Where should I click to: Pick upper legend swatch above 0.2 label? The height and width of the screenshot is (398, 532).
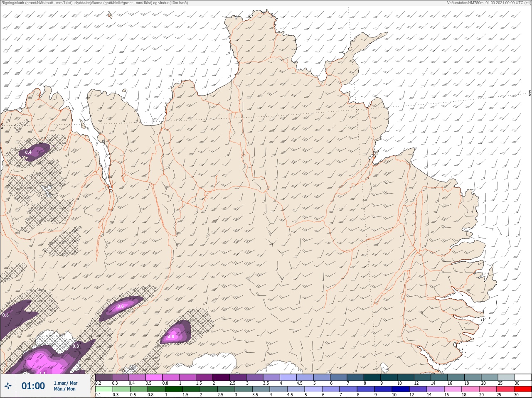coord(104,377)
